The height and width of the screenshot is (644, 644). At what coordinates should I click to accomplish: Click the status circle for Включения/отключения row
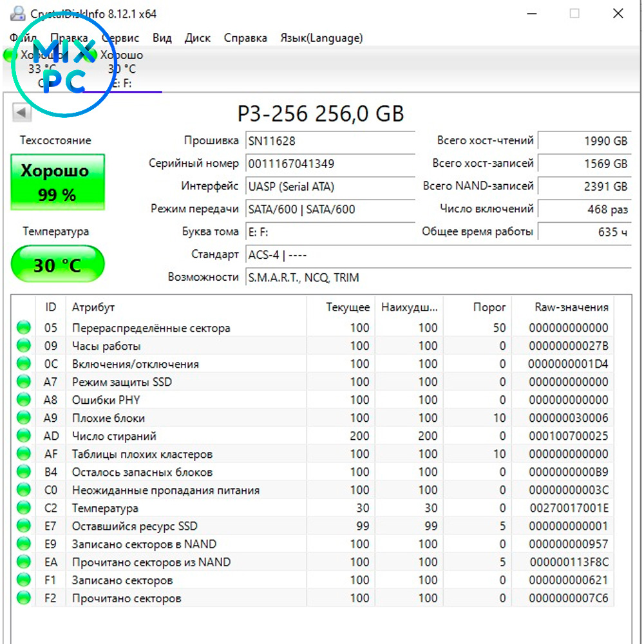(x=24, y=363)
